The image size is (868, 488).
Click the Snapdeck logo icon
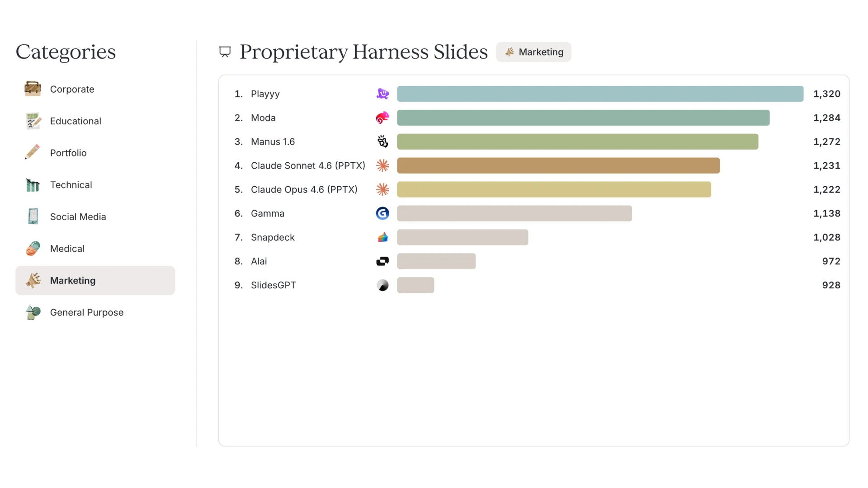(x=382, y=237)
